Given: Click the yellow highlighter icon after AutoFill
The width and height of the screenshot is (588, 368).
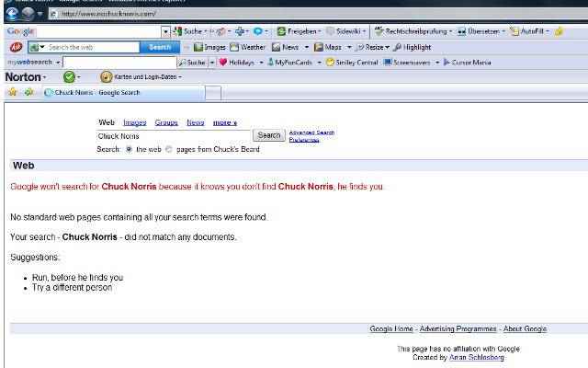Looking at the screenshot, I should click(x=559, y=31).
